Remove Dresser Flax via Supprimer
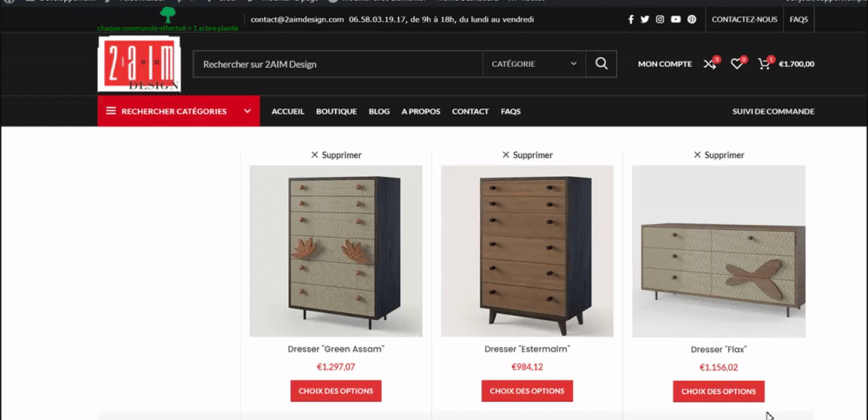 [x=719, y=155]
